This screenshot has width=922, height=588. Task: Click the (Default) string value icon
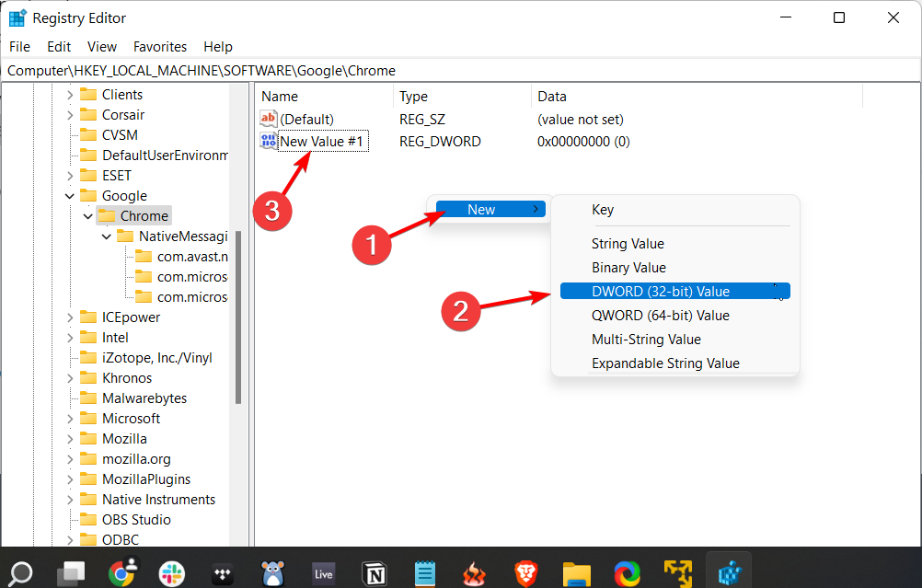(x=268, y=119)
